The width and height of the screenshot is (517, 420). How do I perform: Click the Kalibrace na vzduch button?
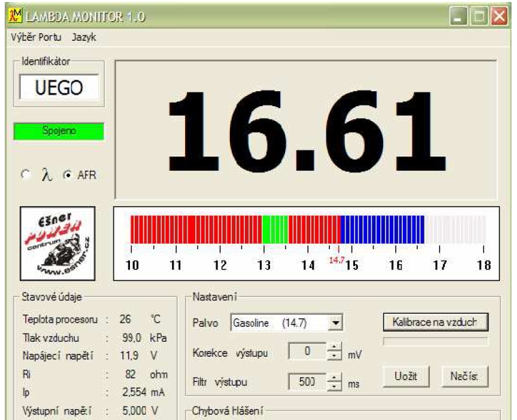(435, 322)
